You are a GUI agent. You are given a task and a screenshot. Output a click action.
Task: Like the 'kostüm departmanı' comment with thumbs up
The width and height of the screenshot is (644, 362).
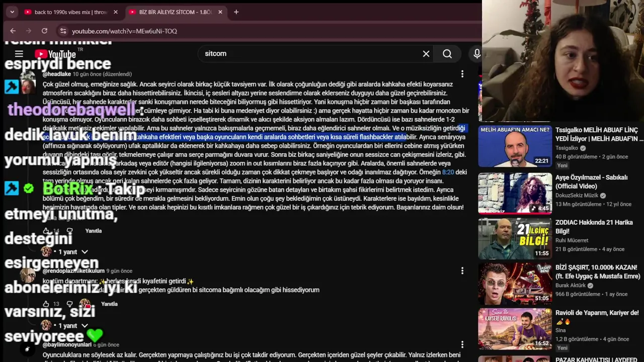46,304
